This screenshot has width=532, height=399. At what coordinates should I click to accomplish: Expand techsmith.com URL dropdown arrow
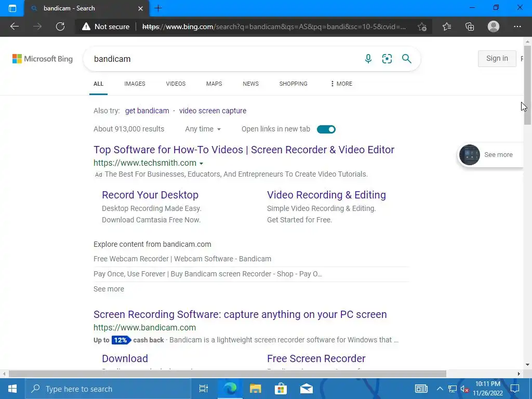(201, 164)
